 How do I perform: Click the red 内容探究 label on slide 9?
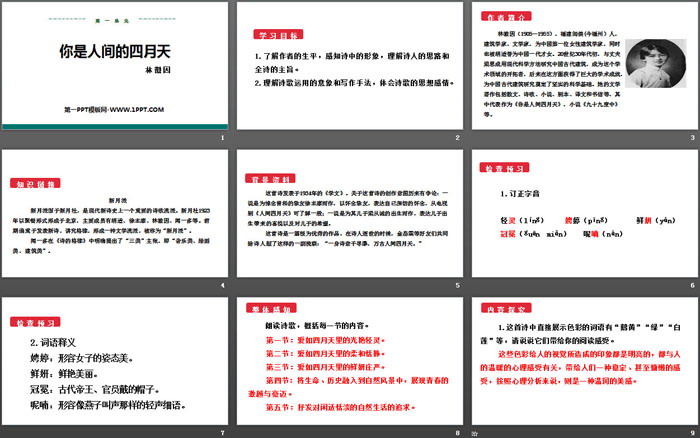coord(506,308)
